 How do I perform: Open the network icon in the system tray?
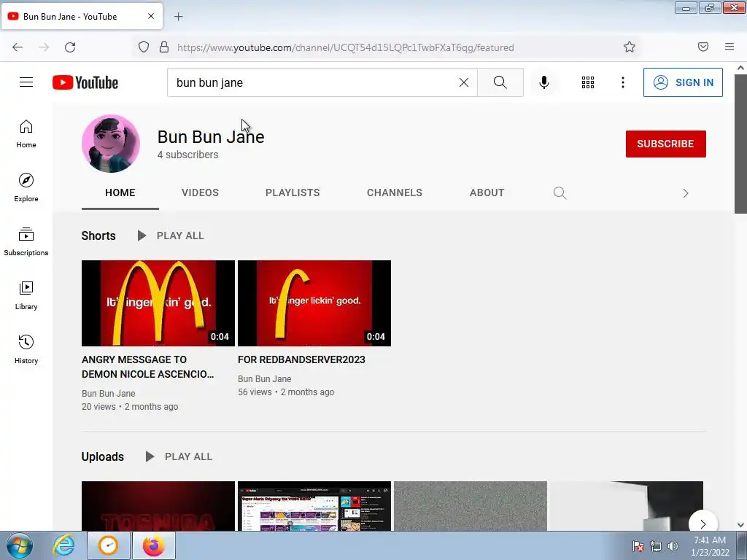tap(656, 546)
